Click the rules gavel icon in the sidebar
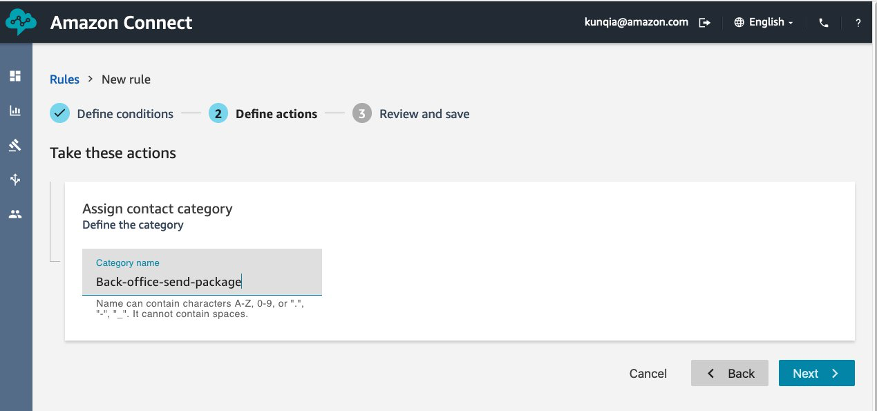The image size is (877, 412). [15, 145]
